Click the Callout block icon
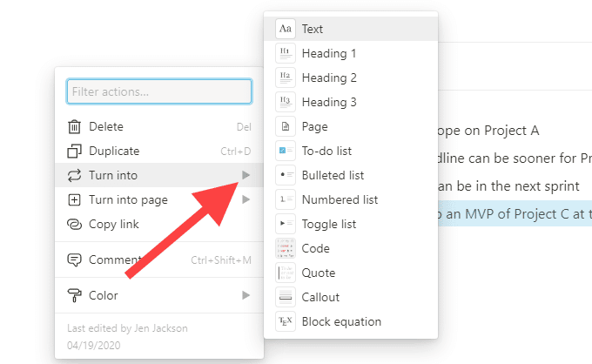The height and width of the screenshot is (364, 592). [286, 297]
